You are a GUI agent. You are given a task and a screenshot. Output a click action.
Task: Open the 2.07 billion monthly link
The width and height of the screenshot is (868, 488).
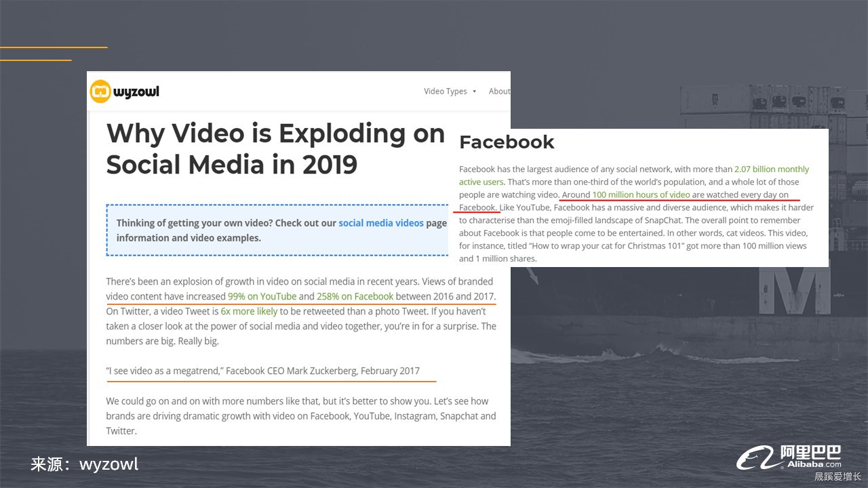772,169
